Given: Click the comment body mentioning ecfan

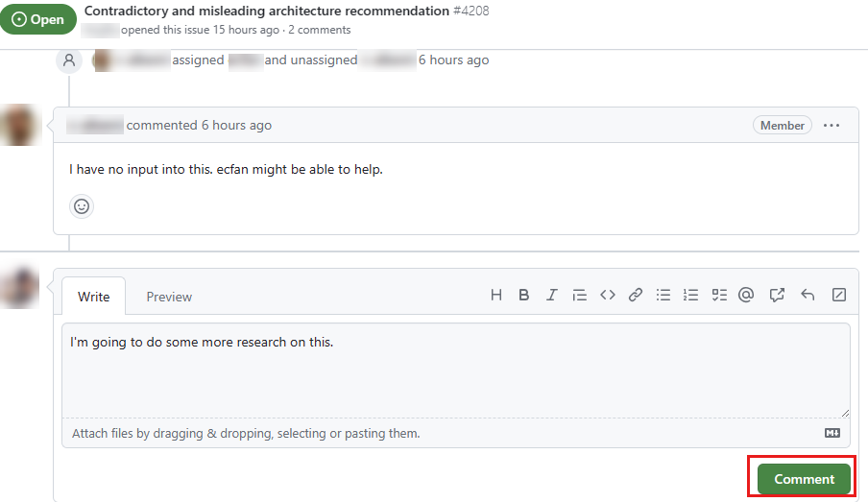Looking at the screenshot, I should coord(226,169).
